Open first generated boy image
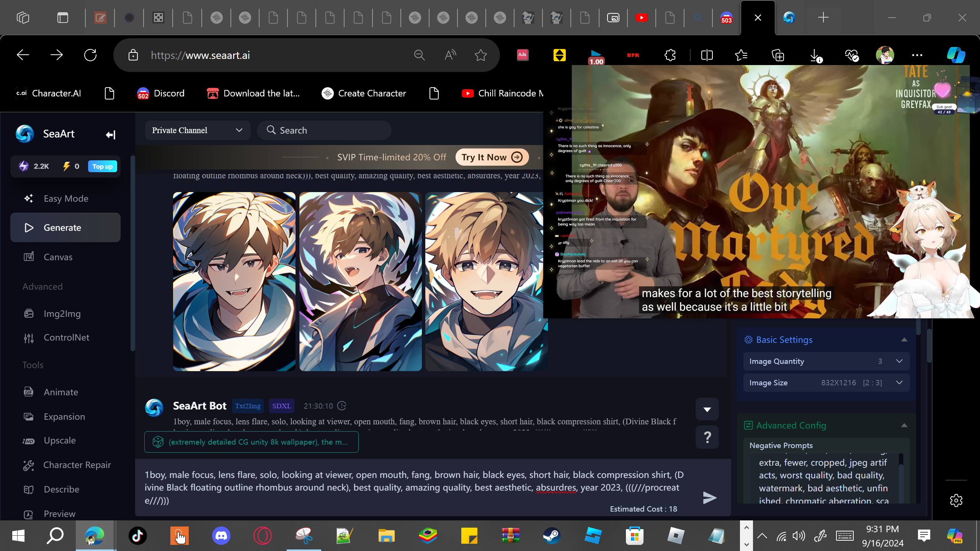The image size is (980, 551). [234, 282]
